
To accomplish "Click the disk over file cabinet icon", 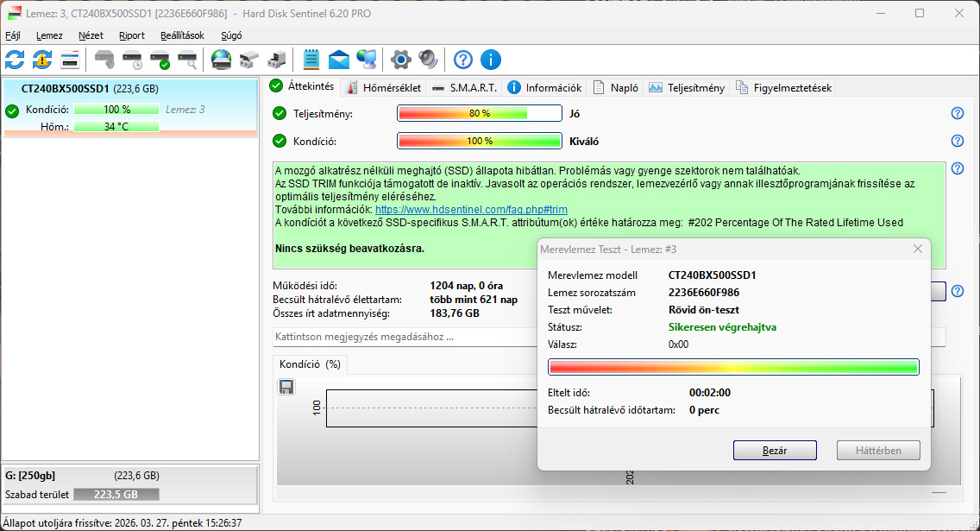I will pyautogui.click(x=248, y=60).
